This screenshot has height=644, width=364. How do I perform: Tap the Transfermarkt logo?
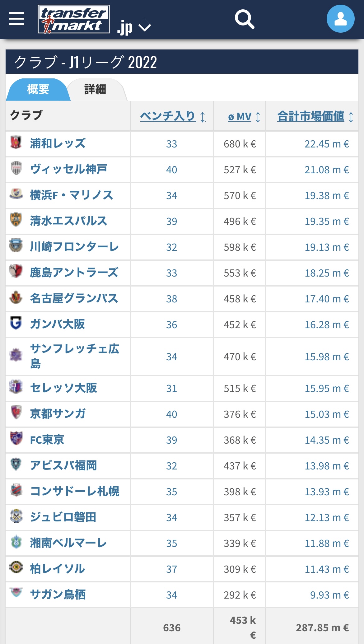point(74,19)
